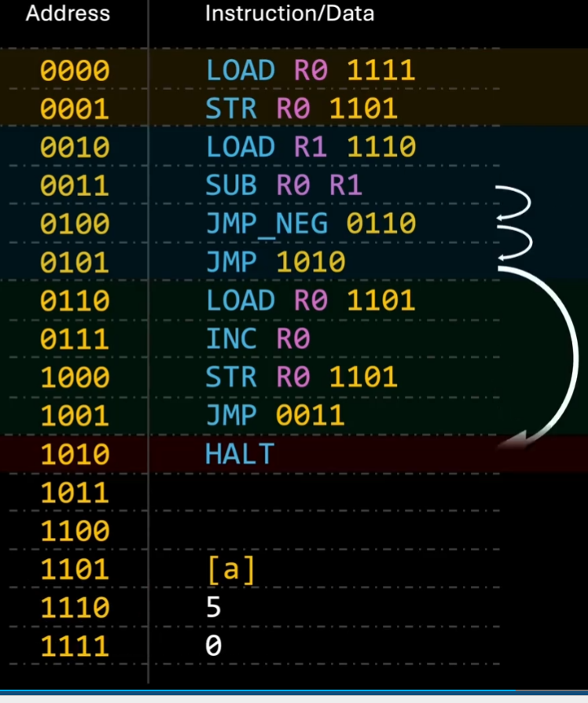Select address cell 1111

75,646
